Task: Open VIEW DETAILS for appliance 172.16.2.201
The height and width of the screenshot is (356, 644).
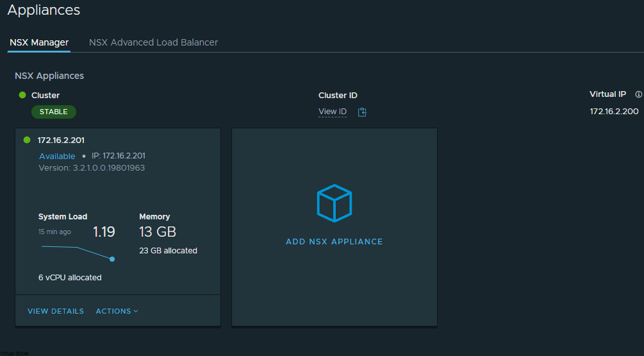Action: pyautogui.click(x=56, y=311)
